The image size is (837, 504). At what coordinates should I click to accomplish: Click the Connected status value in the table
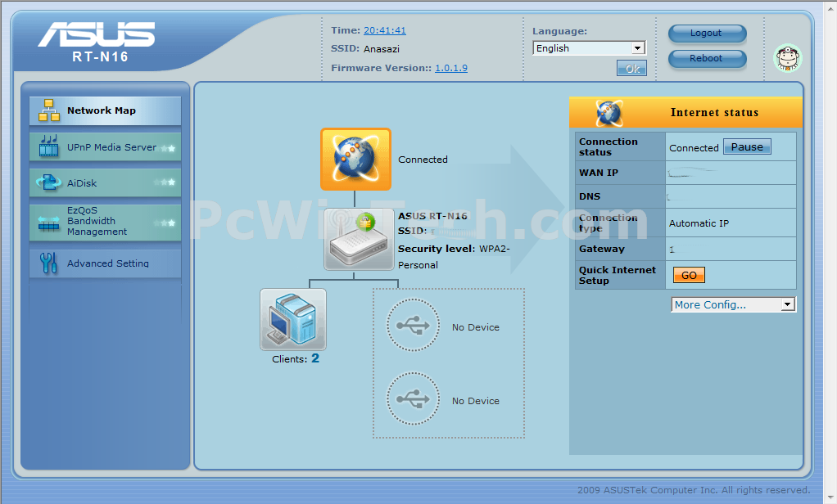point(694,148)
